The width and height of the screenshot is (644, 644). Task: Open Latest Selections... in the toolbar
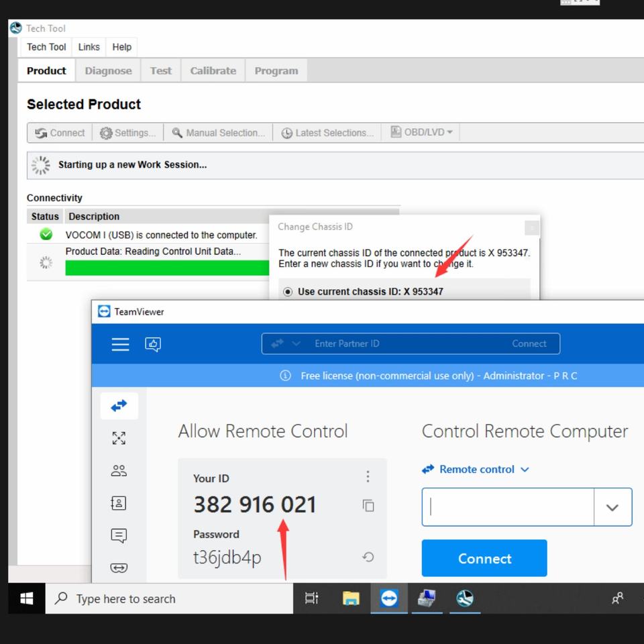327,133
